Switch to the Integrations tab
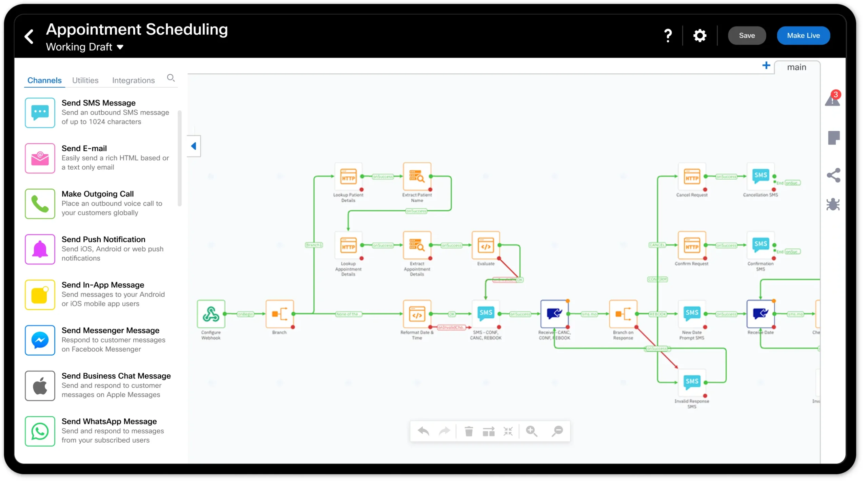 [x=133, y=80]
